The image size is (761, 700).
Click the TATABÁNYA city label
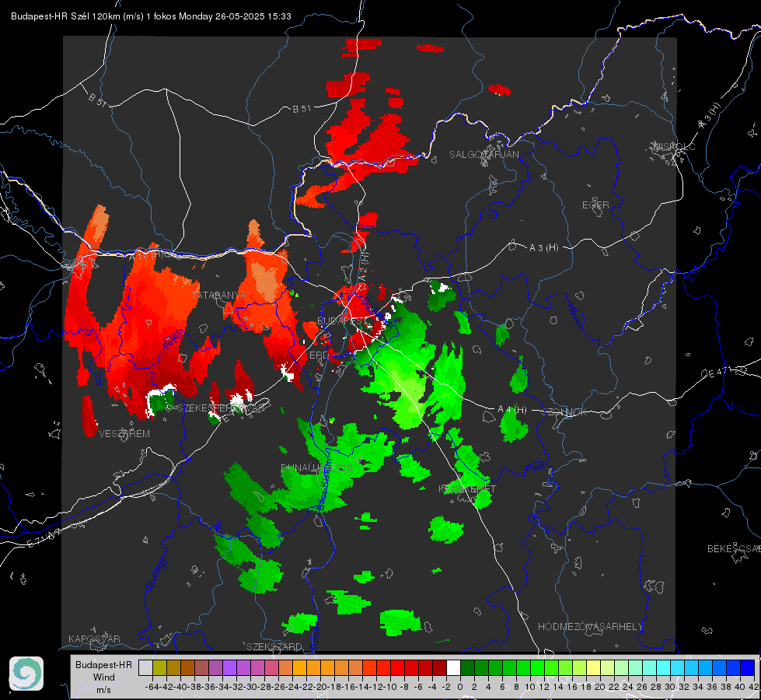tap(218, 295)
